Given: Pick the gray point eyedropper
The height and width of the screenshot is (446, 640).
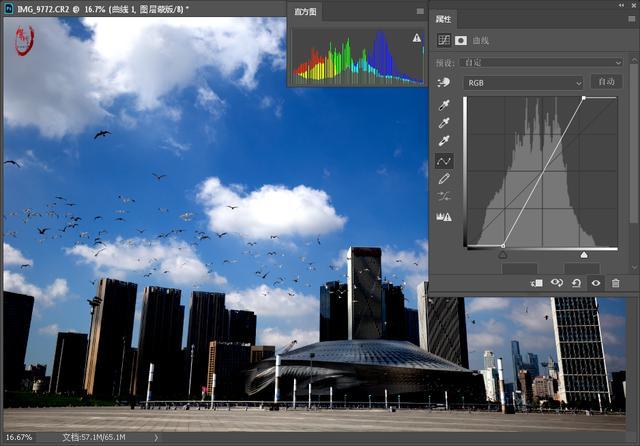Looking at the screenshot, I should [x=444, y=123].
